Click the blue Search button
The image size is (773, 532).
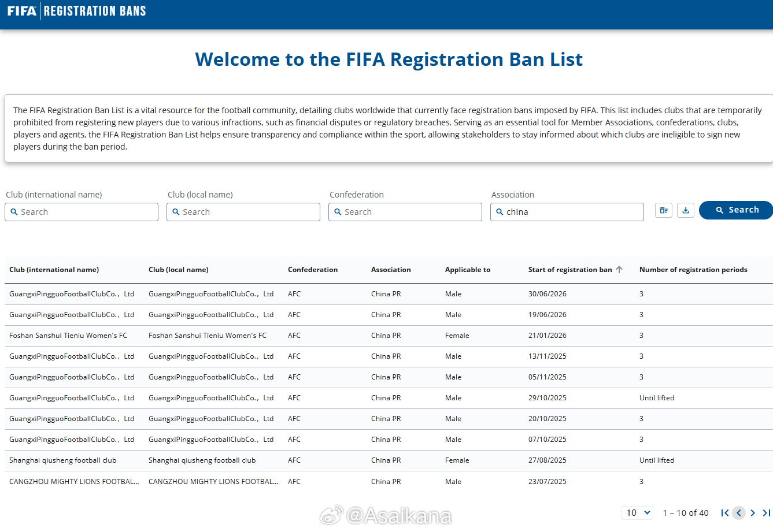point(736,210)
